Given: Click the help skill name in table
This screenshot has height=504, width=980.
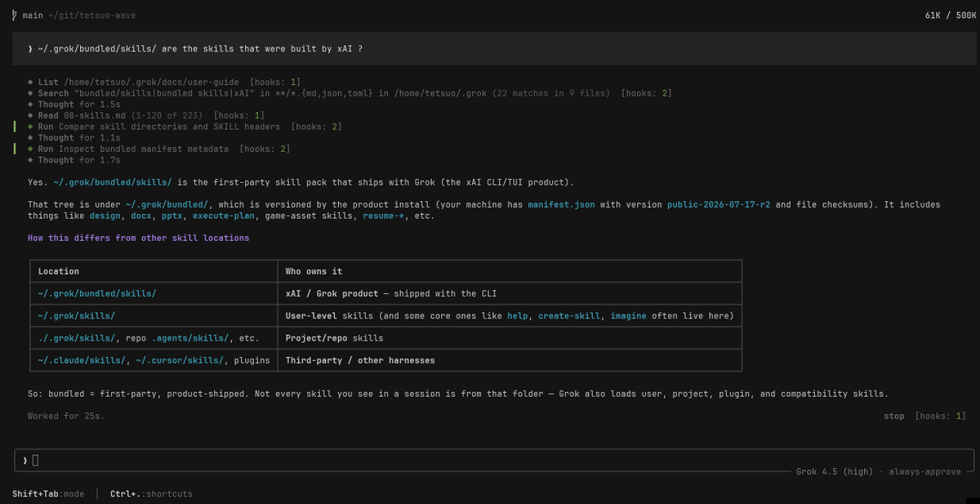Looking at the screenshot, I should click(x=518, y=315).
